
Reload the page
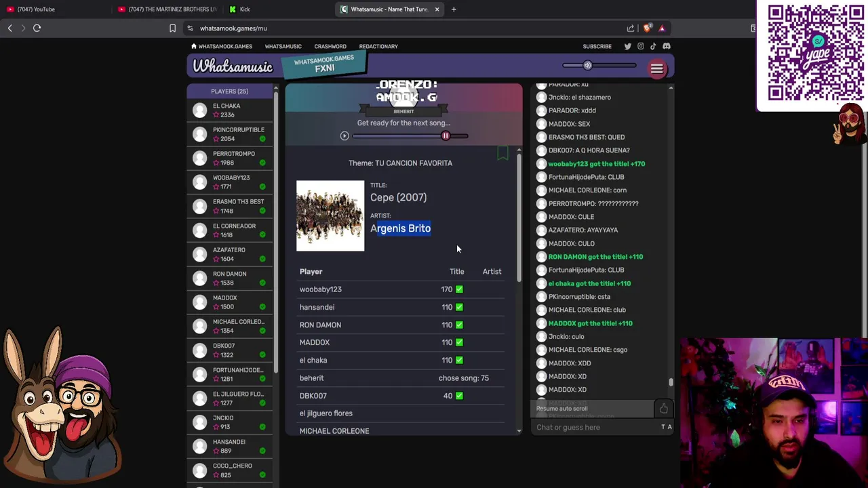pyautogui.click(x=37, y=28)
